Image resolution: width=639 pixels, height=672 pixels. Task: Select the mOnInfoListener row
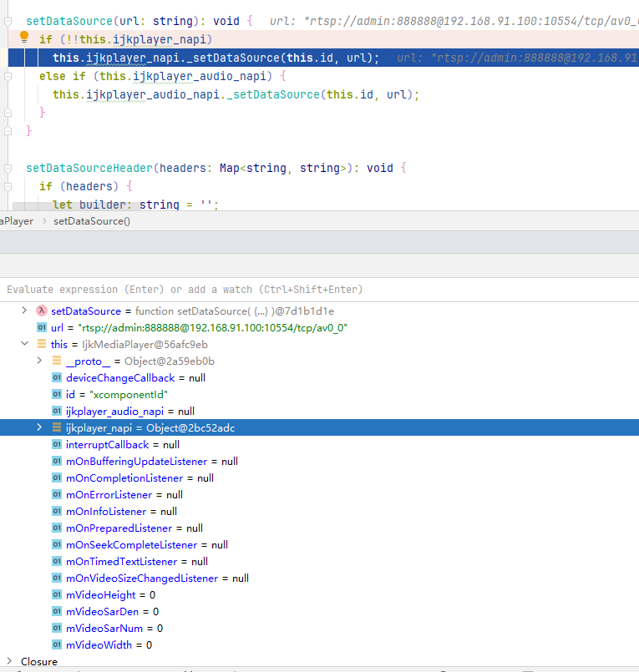[x=319, y=512]
